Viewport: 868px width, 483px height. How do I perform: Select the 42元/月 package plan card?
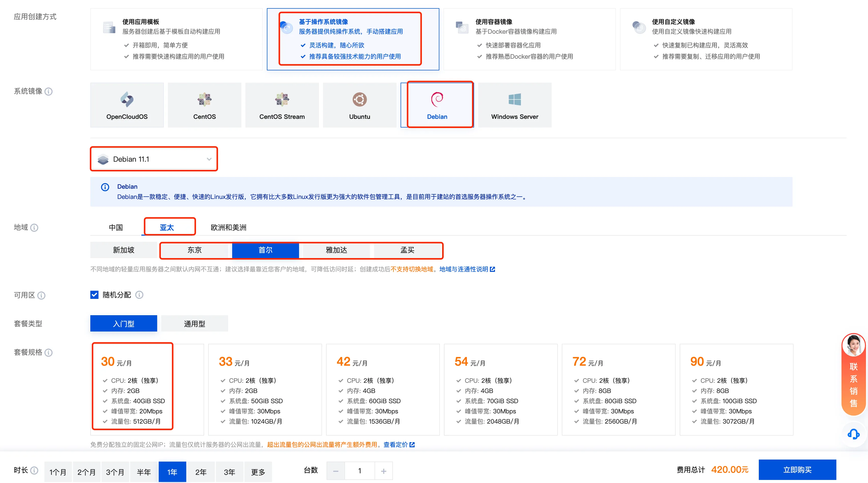point(382,389)
